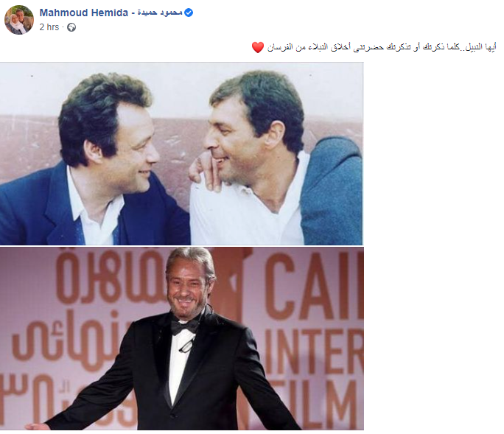
Task: Click the gray-blue jacket sleeve in top photo
Action: (331, 192)
